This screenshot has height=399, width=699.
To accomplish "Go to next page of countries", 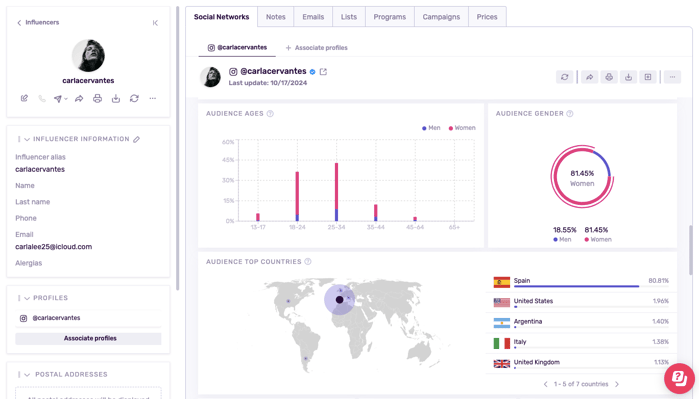I will click(x=617, y=384).
